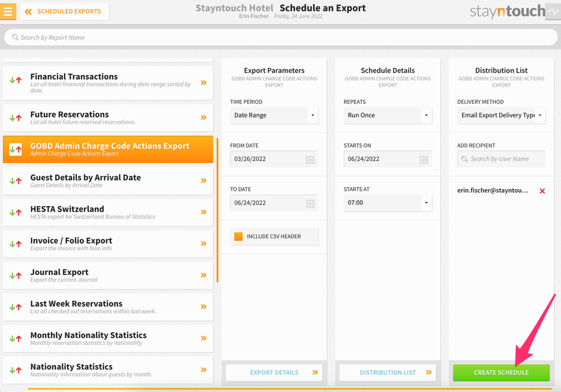Viewport: 561px width, 392px height.
Task: Open chevron for Invoice / Folio Export
Action: pos(204,244)
